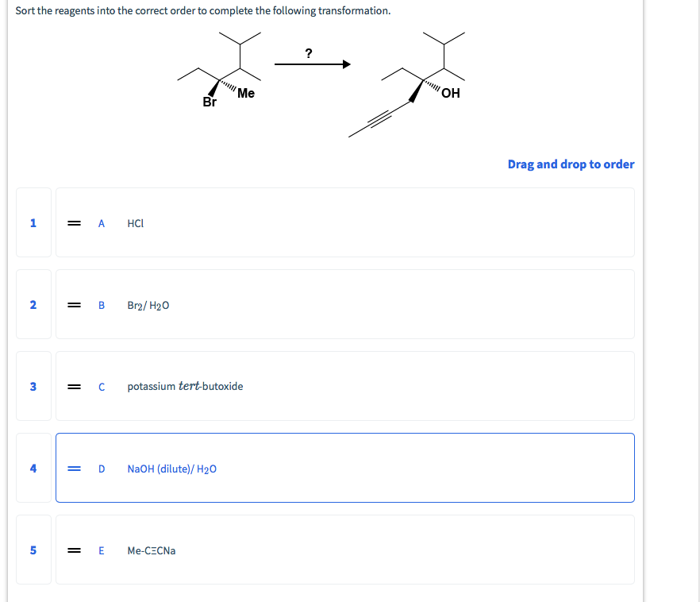700x602 pixels.
Task: Click position number 3 slot
Action: tap(33, 387)
